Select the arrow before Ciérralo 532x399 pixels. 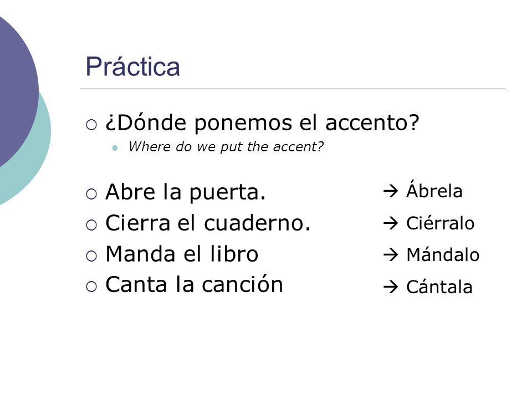point(391,223)
